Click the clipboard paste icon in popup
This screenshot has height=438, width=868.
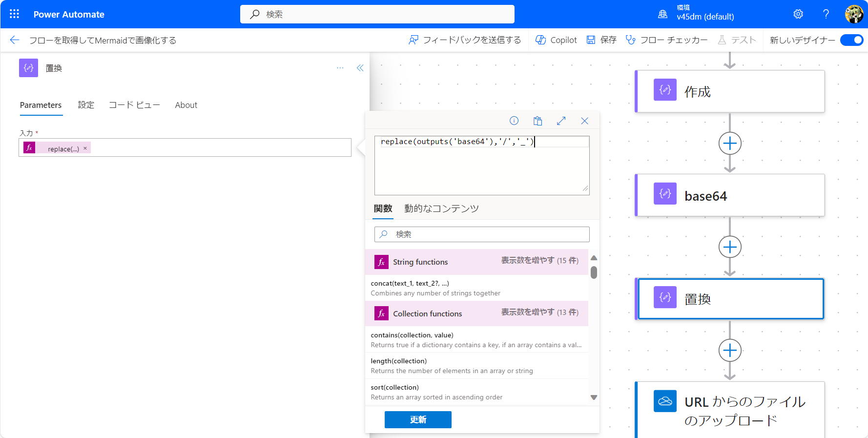(x=537, y=121)
